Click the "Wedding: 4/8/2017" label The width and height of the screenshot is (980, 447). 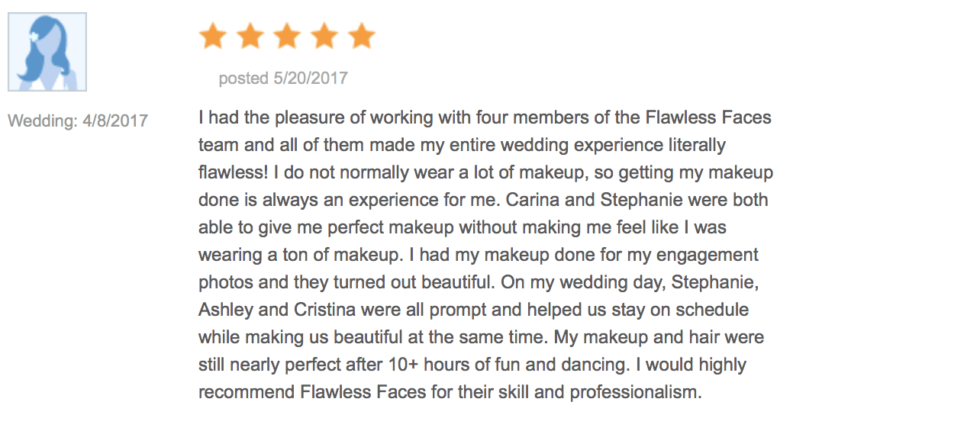78,121
